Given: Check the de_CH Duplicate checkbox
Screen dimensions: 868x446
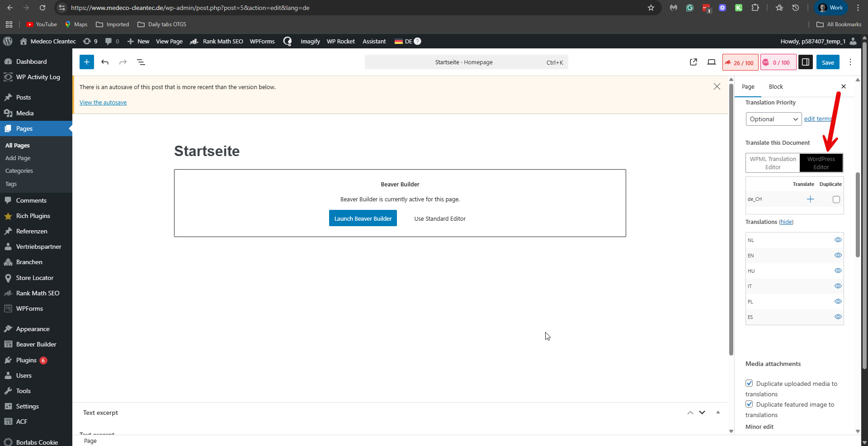Looking at the screenshot, I should tap(836, 199).
